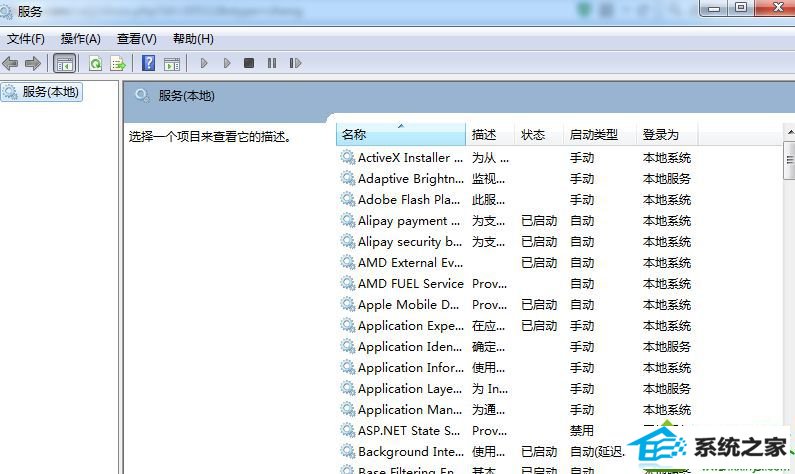This screenshot has height=474, width=795.
Task: Select the Adaptive Brightn... service name
Action: tap(410, 179)
